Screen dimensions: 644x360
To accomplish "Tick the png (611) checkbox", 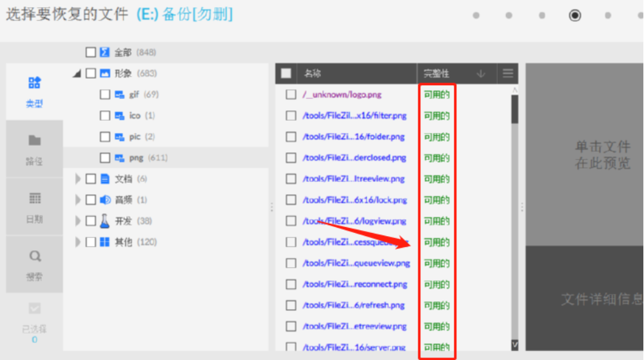I will tap(105, 158).
